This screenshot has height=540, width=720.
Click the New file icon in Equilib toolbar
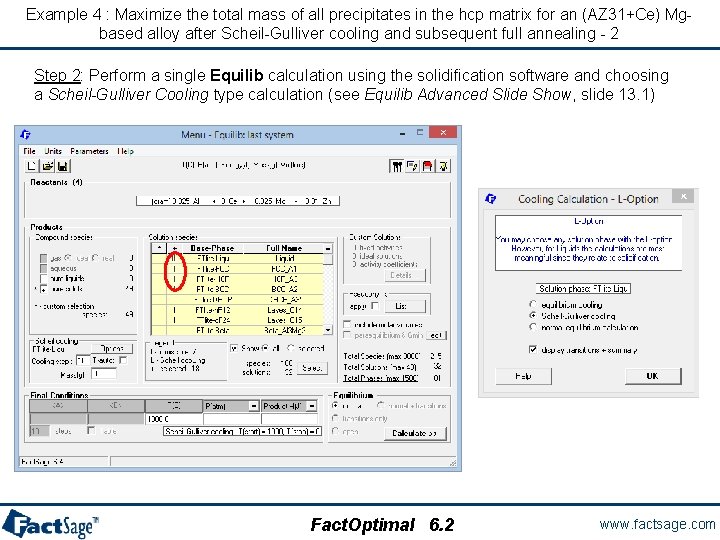click(x=32, y=166)
